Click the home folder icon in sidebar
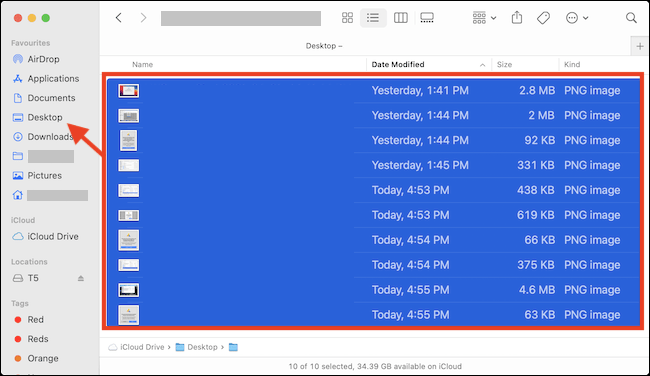The width and height of the screenshot is (650, 376). 17,195
